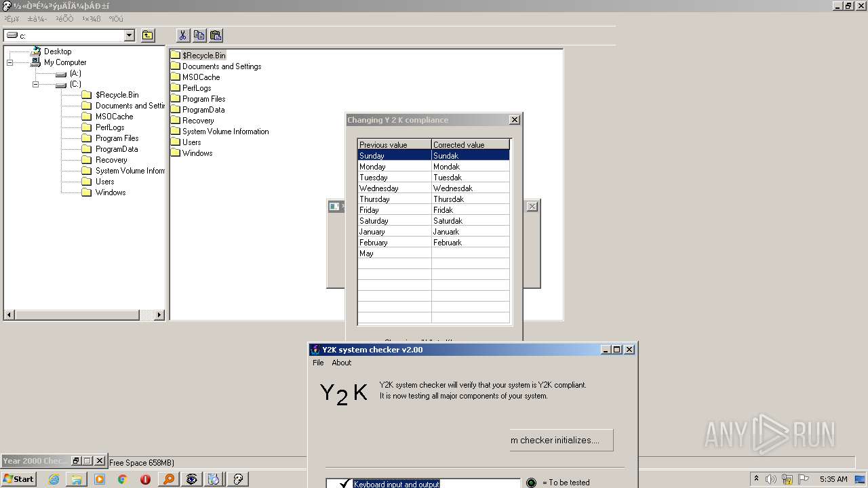This screenshot has height=488, width=868.
Task: Click Program Files folder in file list
Action: point(203,99)
